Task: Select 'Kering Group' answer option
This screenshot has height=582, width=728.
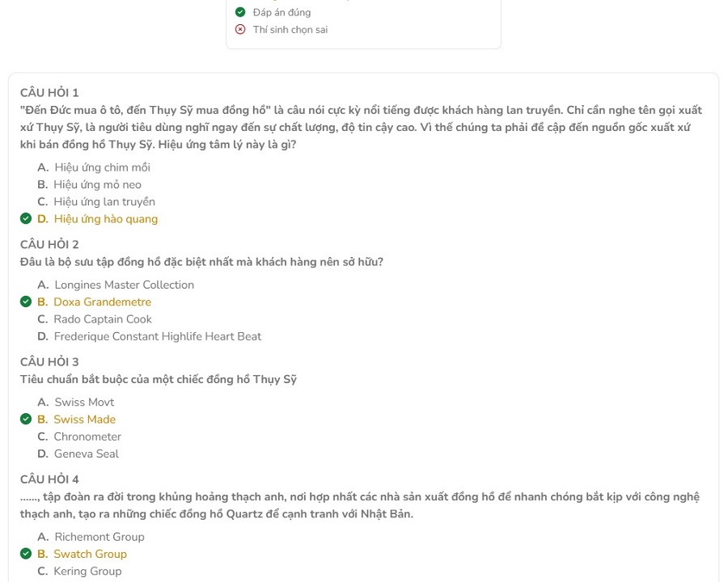Action: (x=79, y=571)
